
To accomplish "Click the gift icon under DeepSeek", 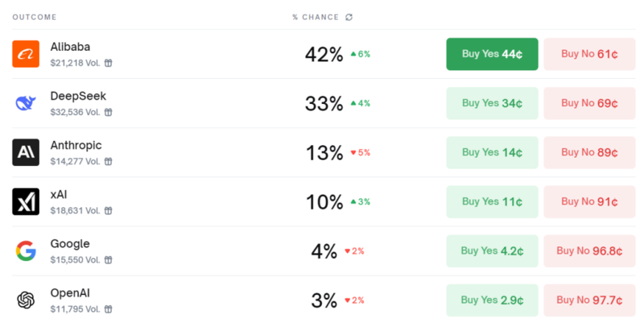I will coord(108,112).
